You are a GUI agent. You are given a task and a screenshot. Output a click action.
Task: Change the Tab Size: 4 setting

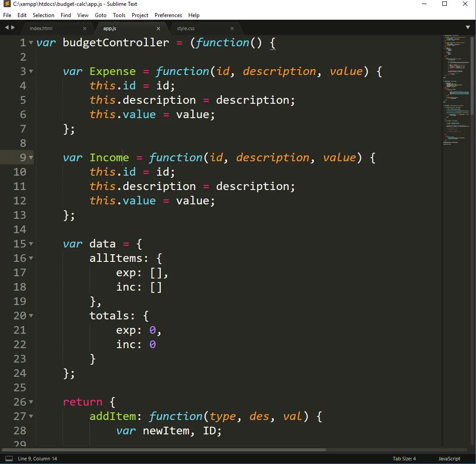tap(404, 459)
